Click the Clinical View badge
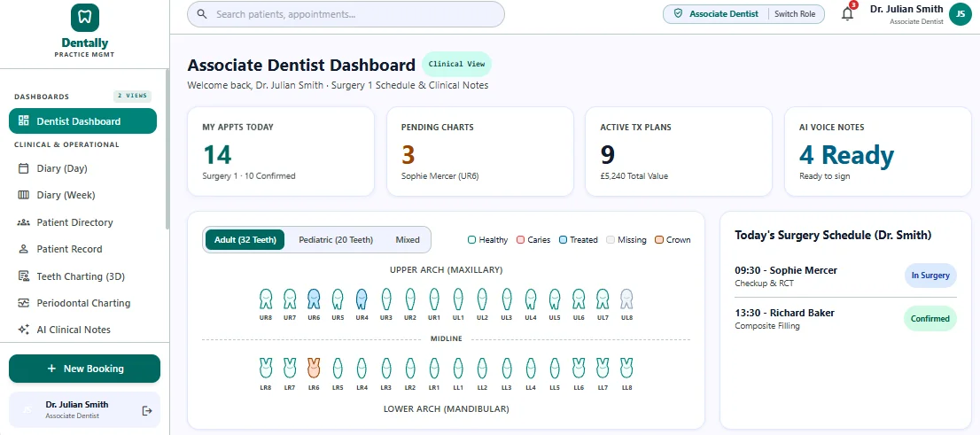The height and width of the screenshot is (435, 980). (457, 65)
